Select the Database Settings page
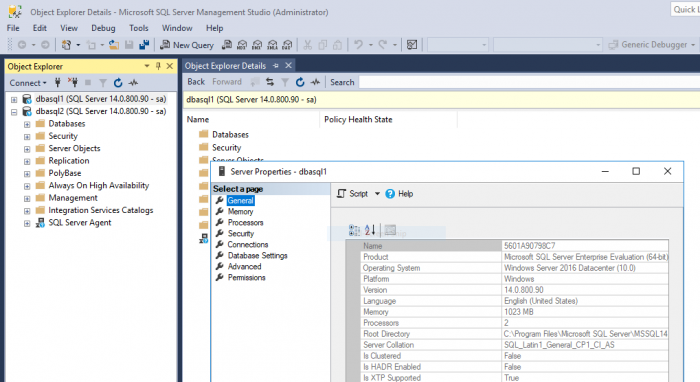The height and width of the screenshot is (382, 700). click(258, 256)
